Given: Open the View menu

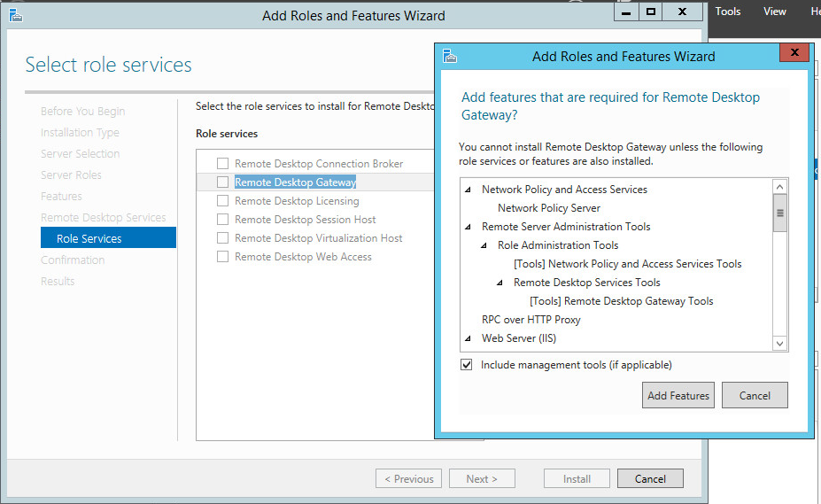Looking at the screenshot, I should [775, 12].
